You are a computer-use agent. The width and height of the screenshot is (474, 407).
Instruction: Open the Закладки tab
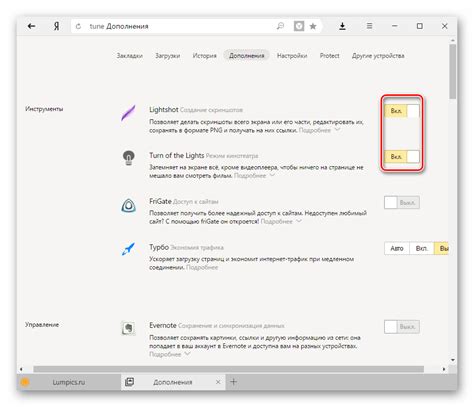130,56
